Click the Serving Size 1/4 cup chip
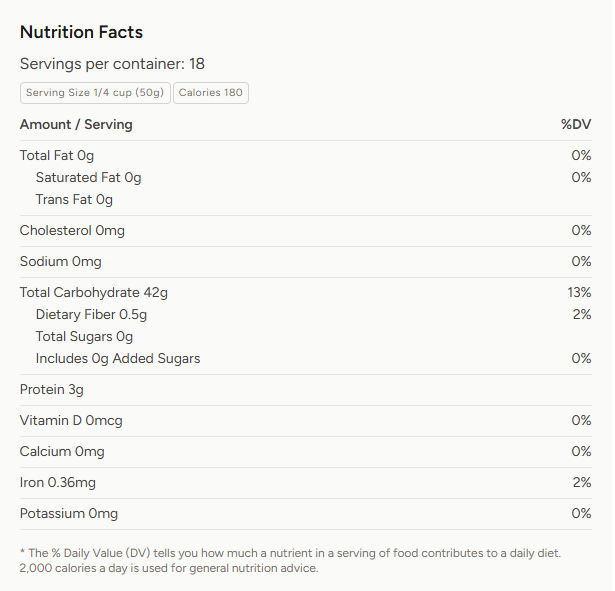Screen dimensions: 615x591 tap(95, 93)
